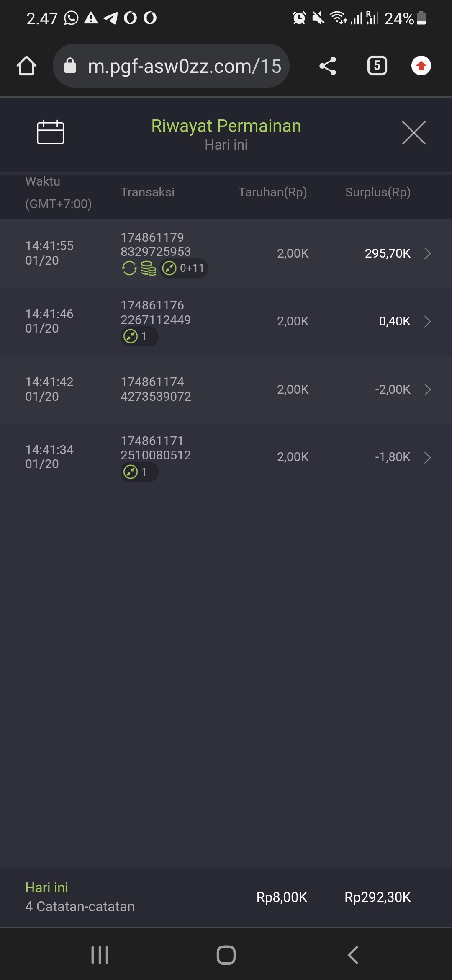
Task: Expand details of -2,00K surplus row
Action: click(x=427, y=389)
